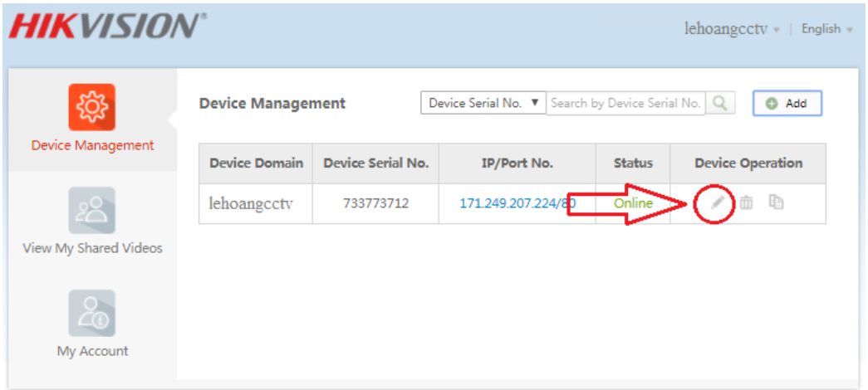
Task: Open the Device Serial No. search dropdown
Action: click(x=483, y=103)
